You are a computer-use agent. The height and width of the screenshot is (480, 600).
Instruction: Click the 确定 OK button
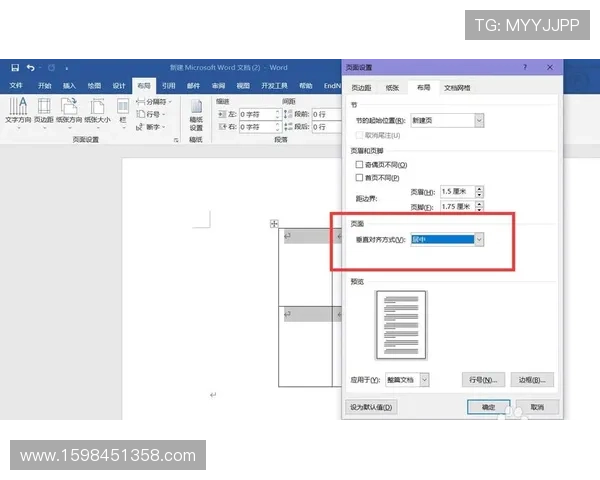(x=489, y=407)
